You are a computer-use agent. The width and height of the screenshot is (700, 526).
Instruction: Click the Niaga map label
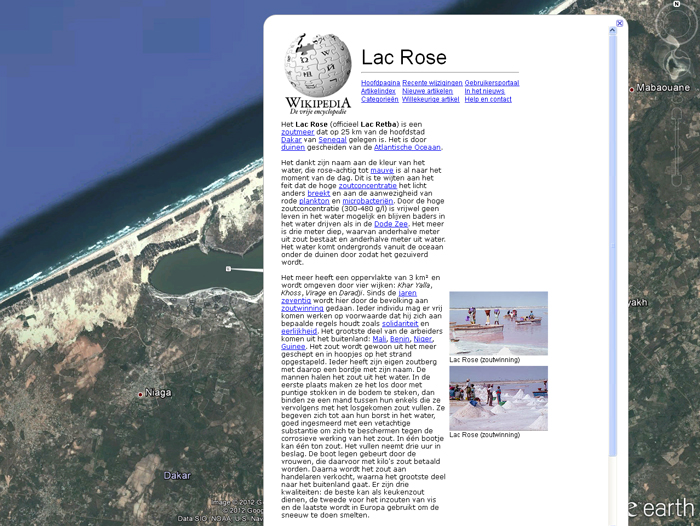tap(158, 393)
